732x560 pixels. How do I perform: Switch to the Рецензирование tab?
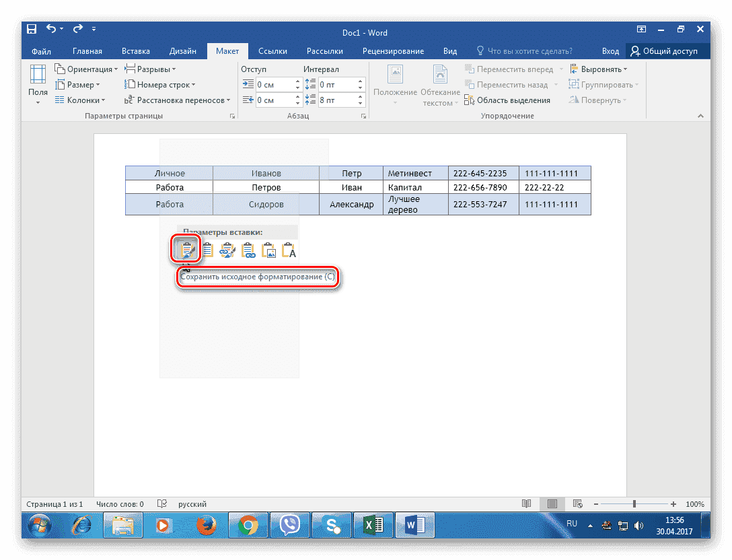(x=393, y=51)
